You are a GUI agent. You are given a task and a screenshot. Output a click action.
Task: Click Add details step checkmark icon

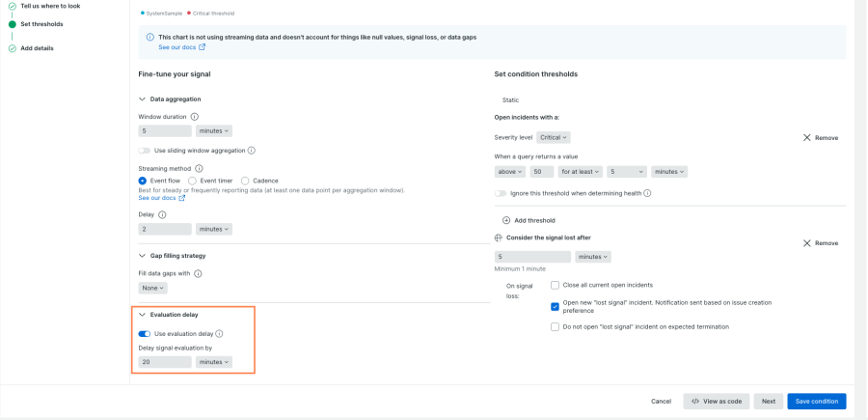13,48
